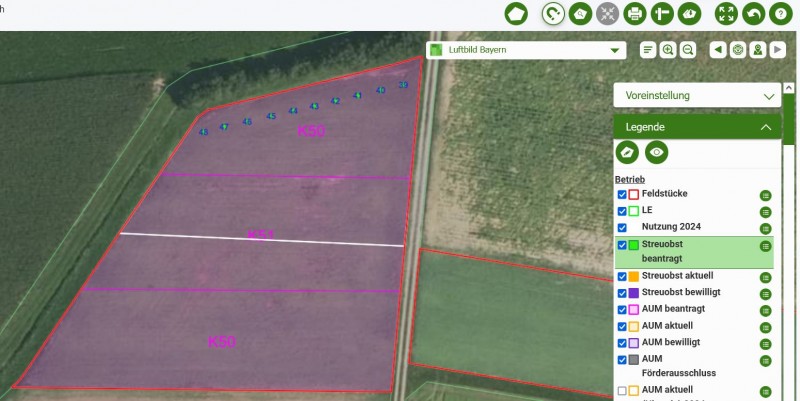This screenshot has width=800, height=401.
Task: Click the printer icon
Action: pos(634,14)
